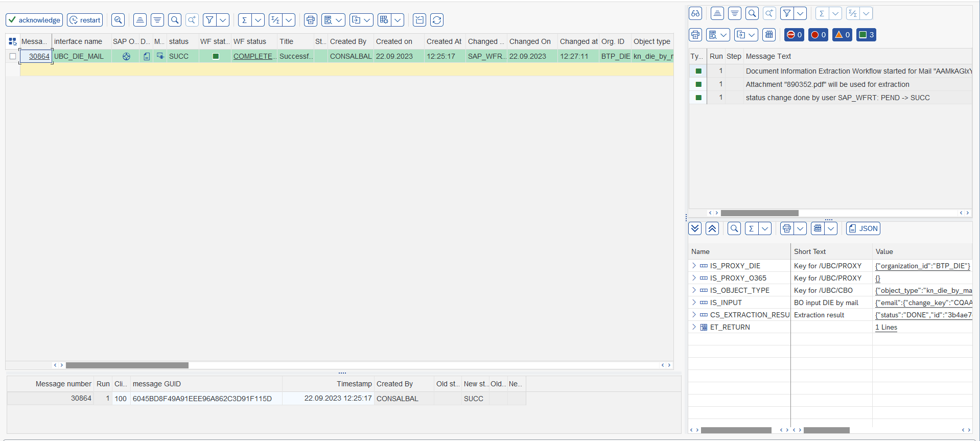The height and width of the screenshot is (441, 980).
Task: Expand the IS_OBJECT_TYPE node
Action: tap(694, 290)
